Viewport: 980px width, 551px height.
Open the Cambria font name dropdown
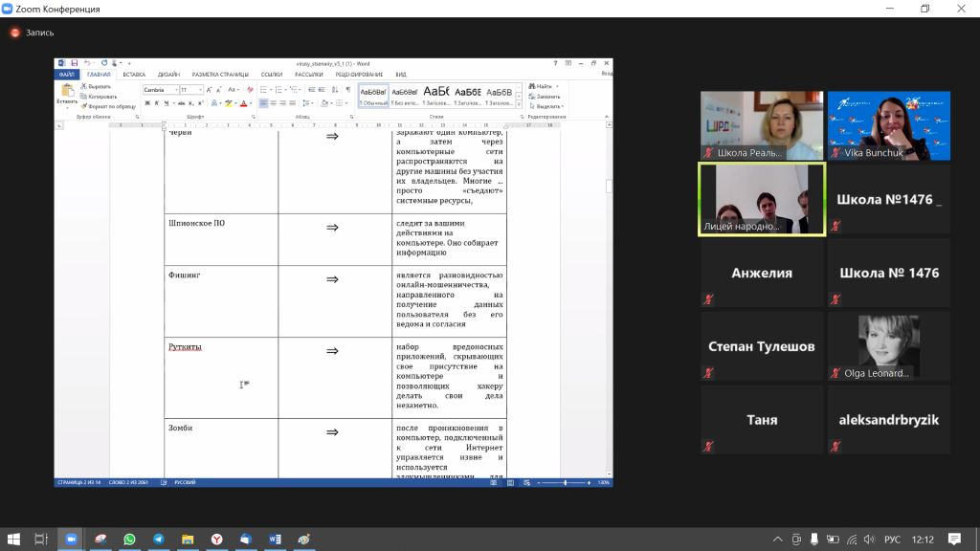pos(175,90)
